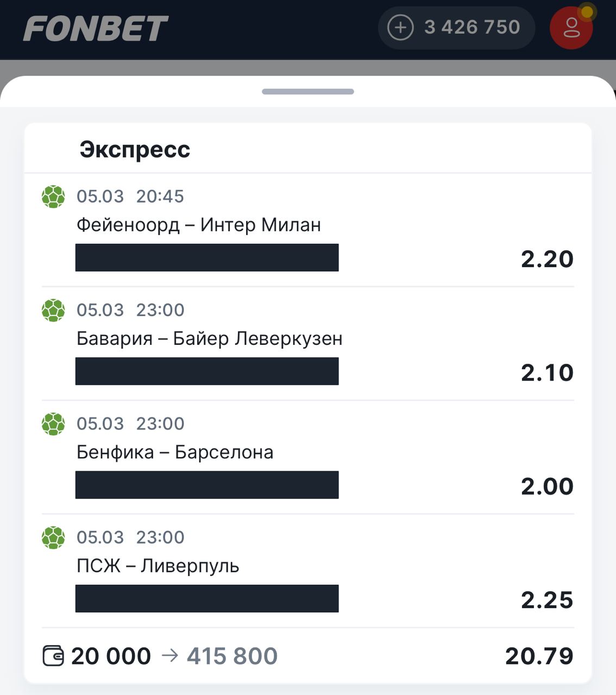The height and width of the screenshot is (695, 616).
Task: Click the 2.20 odds value
Action: (547, 259)
